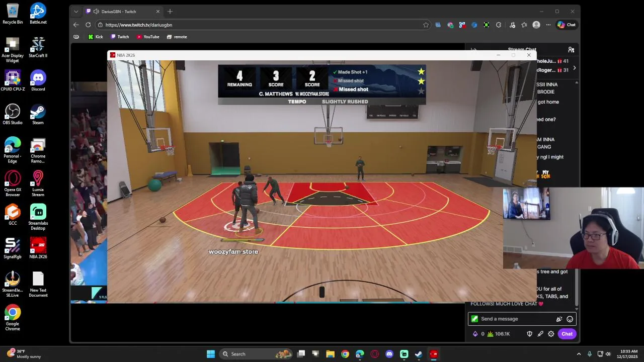Image resolution: width=644 pixels, height=362 pixels.
Task: Open the browser profile avatar
Action: point(536,25)
